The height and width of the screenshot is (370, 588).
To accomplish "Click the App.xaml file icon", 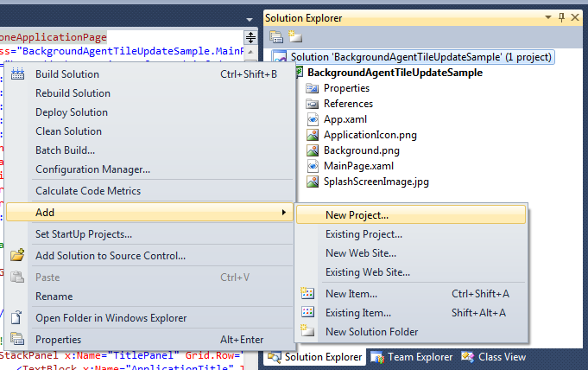I will (x=313, y=119).
